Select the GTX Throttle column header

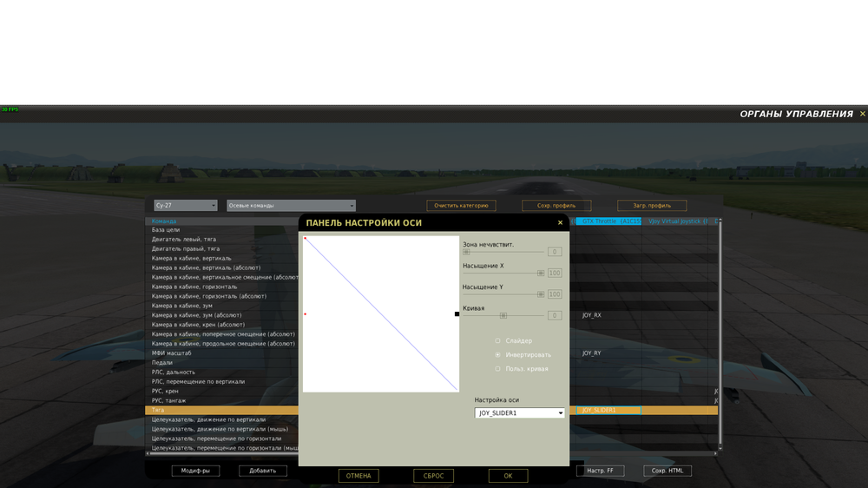tap(609, 221)
